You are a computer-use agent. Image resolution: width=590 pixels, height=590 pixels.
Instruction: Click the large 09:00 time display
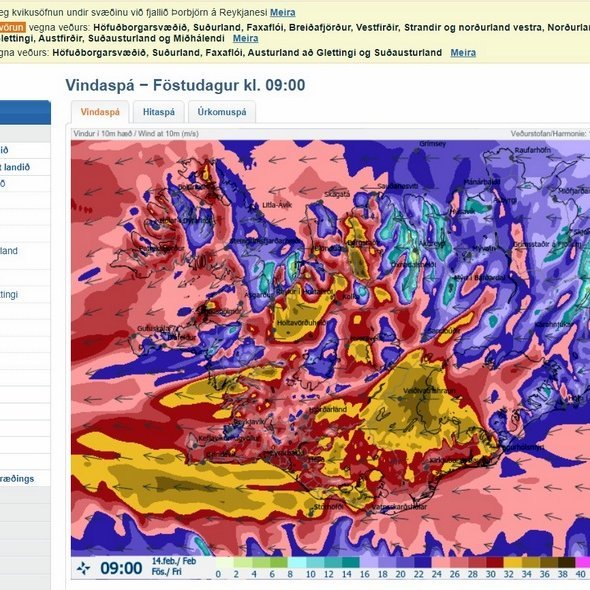pyautogui.click(x=121, y=568)
